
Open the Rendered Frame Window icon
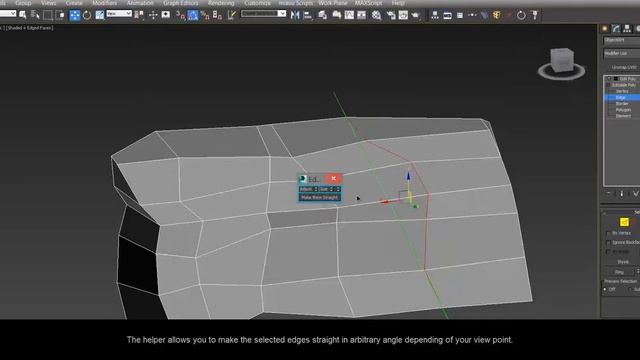(x=403, y=16)
